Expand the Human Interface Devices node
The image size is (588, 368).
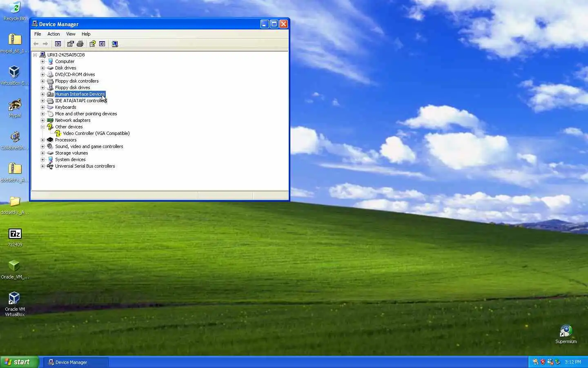pyautogui.click(x=42, y=94)
